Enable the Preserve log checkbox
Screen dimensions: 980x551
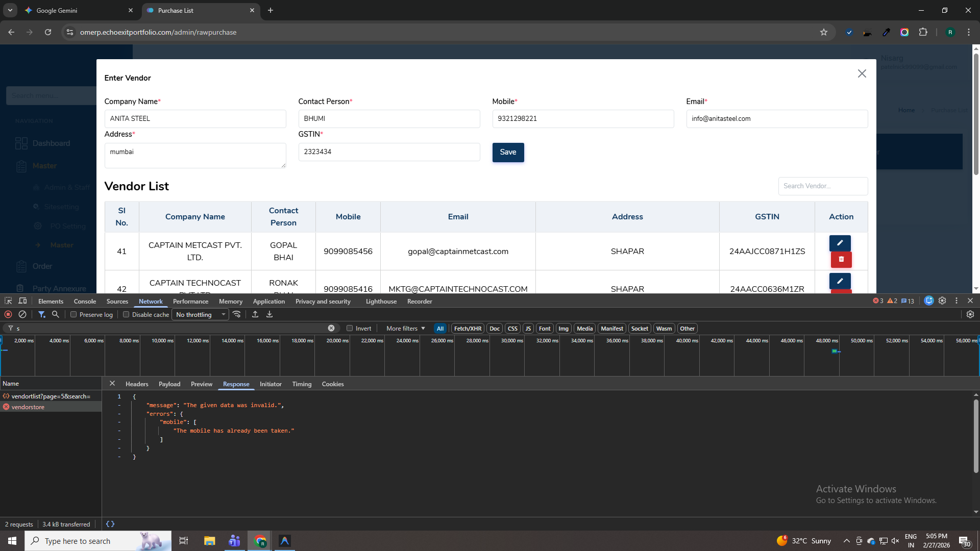click(73, 315)
